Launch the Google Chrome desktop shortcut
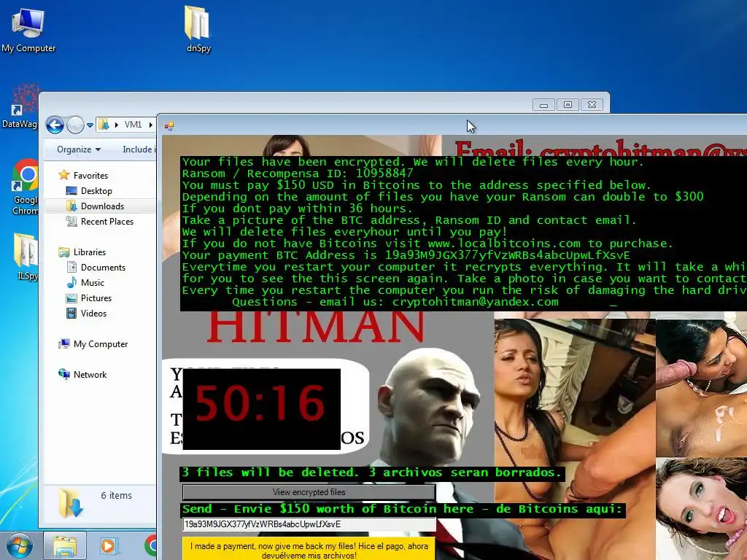 (x=26, y=187)
